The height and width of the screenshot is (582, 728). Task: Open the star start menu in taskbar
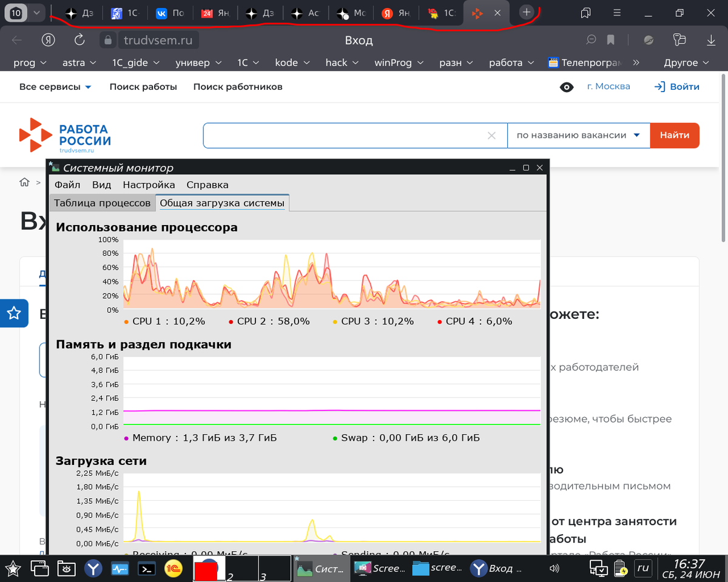coord(13,569)
